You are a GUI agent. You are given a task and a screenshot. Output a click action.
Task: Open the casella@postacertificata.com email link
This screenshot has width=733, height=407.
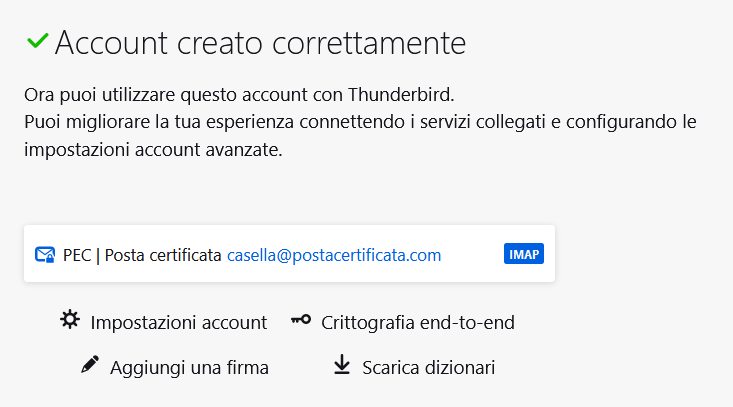[334, 255]
